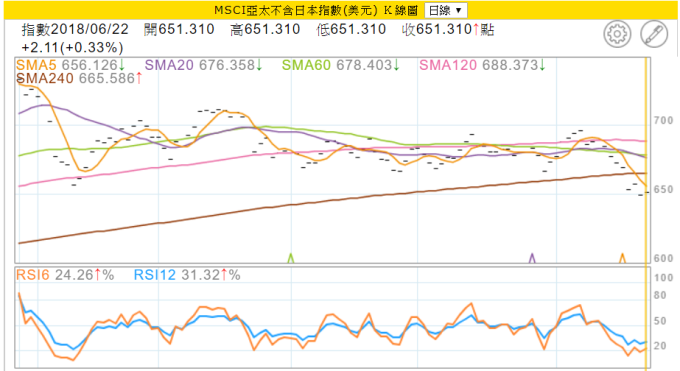Click the RSI axis label 50
Viewport: 680px width, 371px height.
pos(660,321)
